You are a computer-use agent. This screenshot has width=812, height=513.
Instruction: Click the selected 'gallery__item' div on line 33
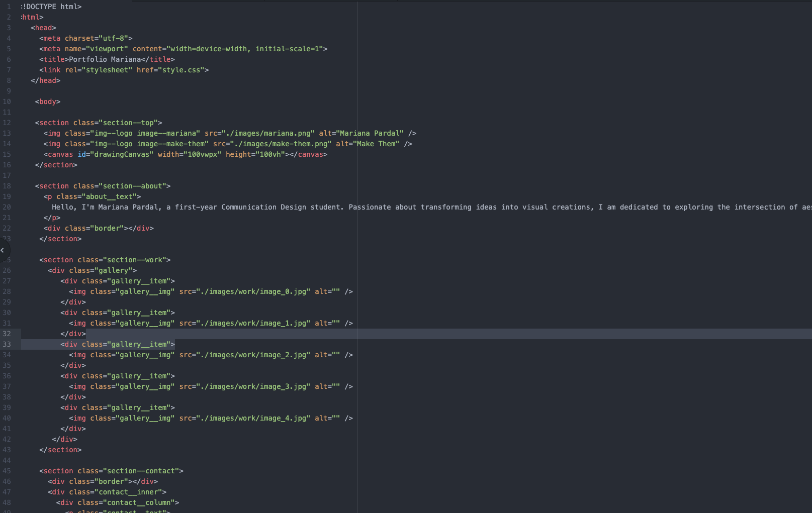tap(118, 344)
